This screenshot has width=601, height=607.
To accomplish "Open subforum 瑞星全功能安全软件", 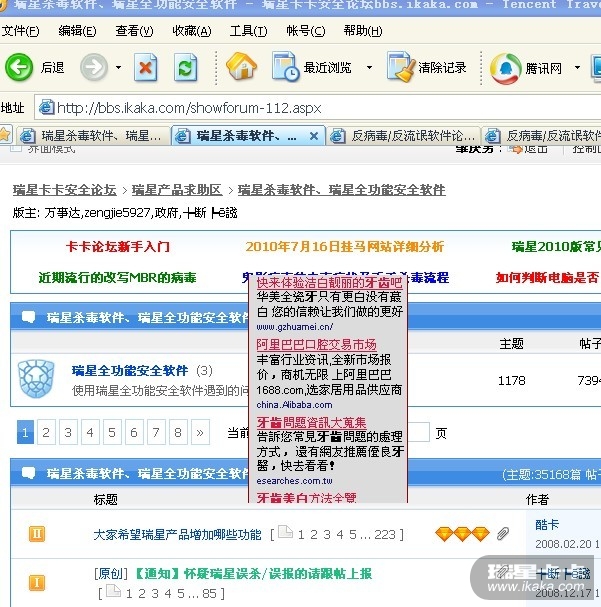I will pos(130,371).
